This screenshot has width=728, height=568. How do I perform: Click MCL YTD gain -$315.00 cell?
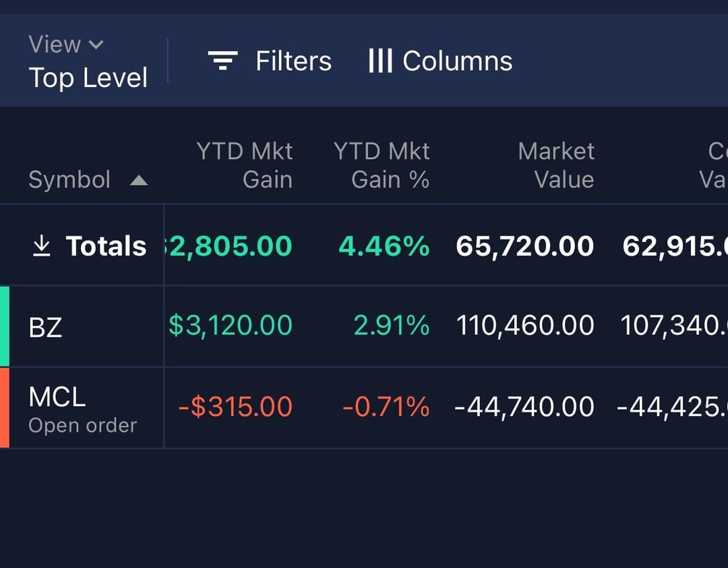coord(235,407)
